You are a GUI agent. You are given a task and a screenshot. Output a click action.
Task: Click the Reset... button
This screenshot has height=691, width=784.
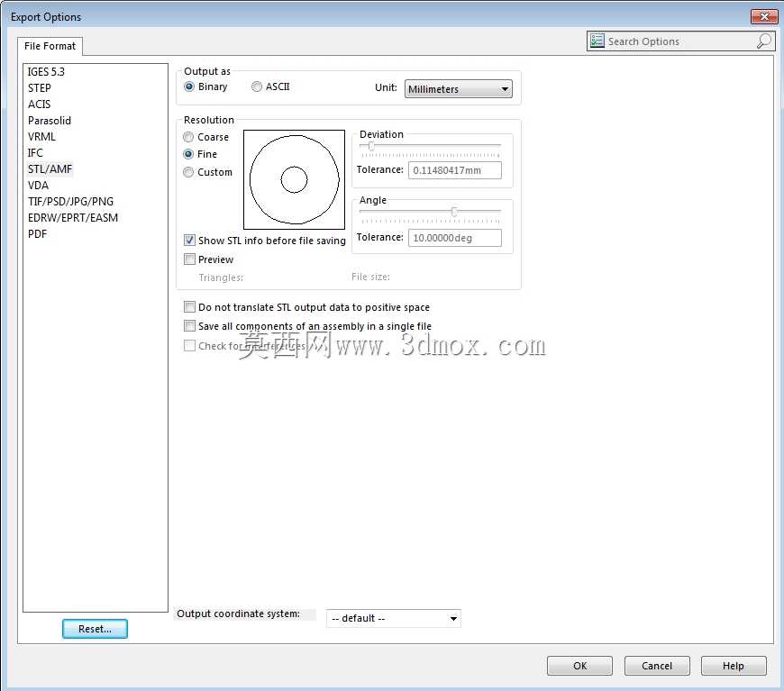click(x=95, y=629)
